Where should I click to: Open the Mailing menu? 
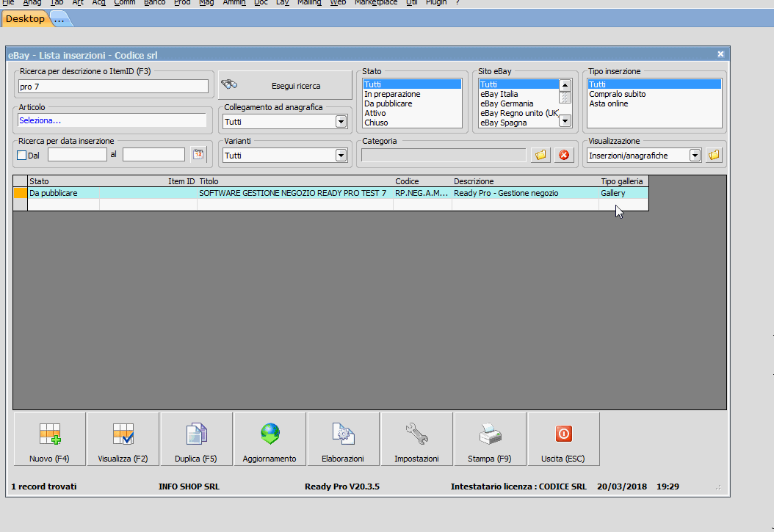coord(309,2)
